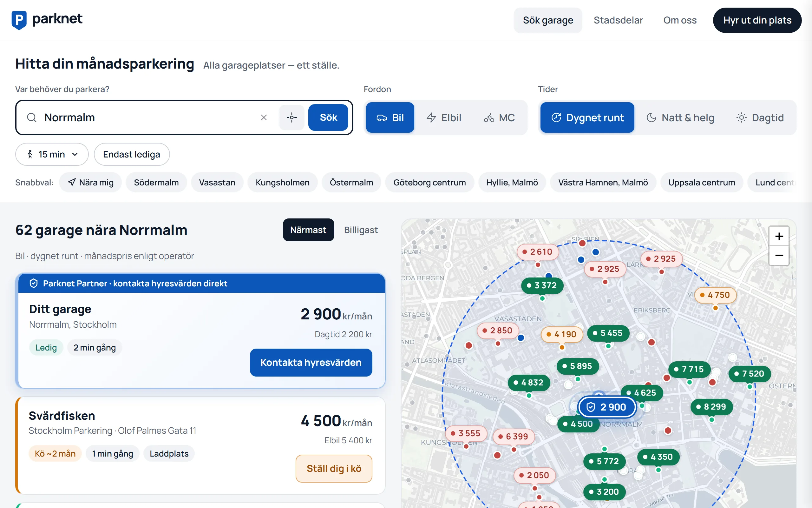Clear the Norrmalm search text with X
This screenshot has width=812, height=508.
(x=264, y=117)
